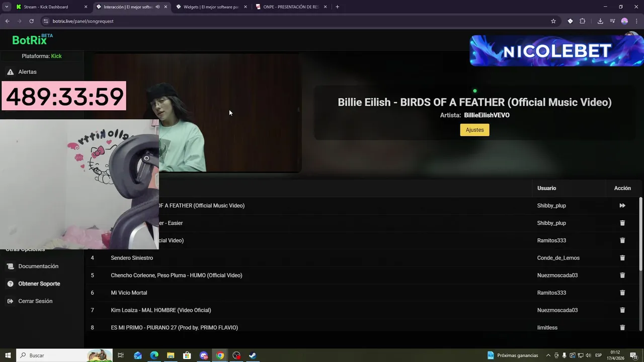Open the media controls icon in toolbar
The width and height of the screenshot is (644, 362).
pos(612,21)
